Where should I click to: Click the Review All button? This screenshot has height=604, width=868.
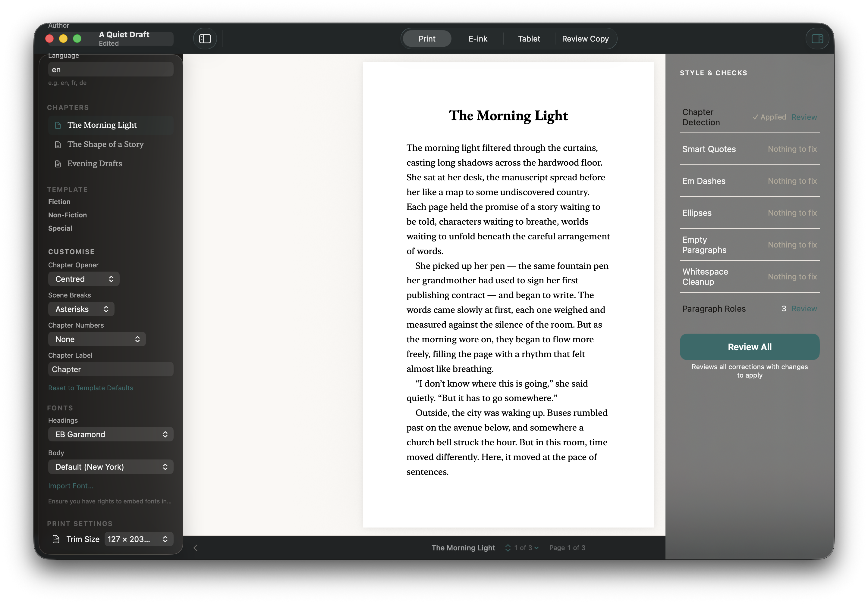point(749,346)
